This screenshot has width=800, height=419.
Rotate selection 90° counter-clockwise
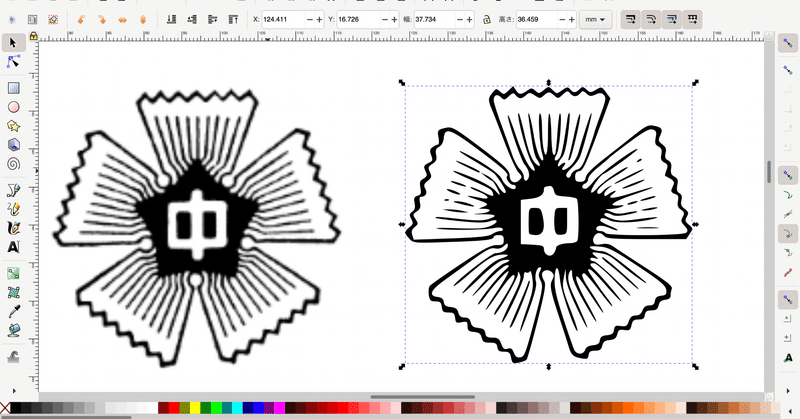click(81, 19)
